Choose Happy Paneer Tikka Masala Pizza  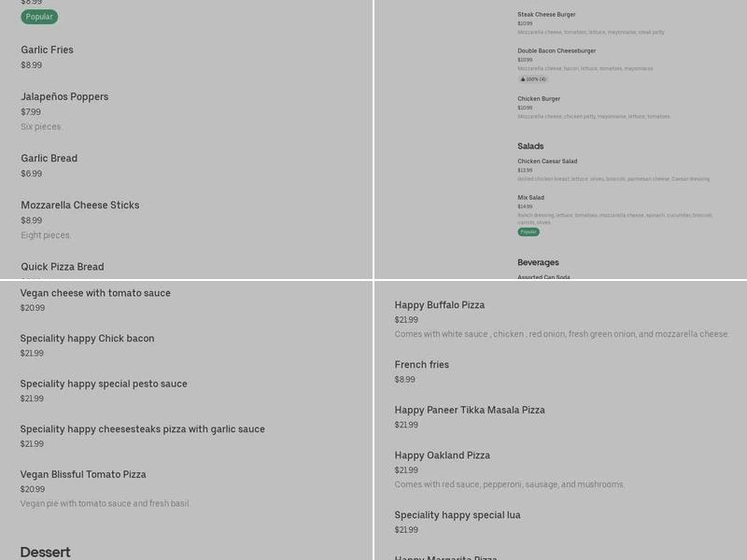click(x=469, y=411)
